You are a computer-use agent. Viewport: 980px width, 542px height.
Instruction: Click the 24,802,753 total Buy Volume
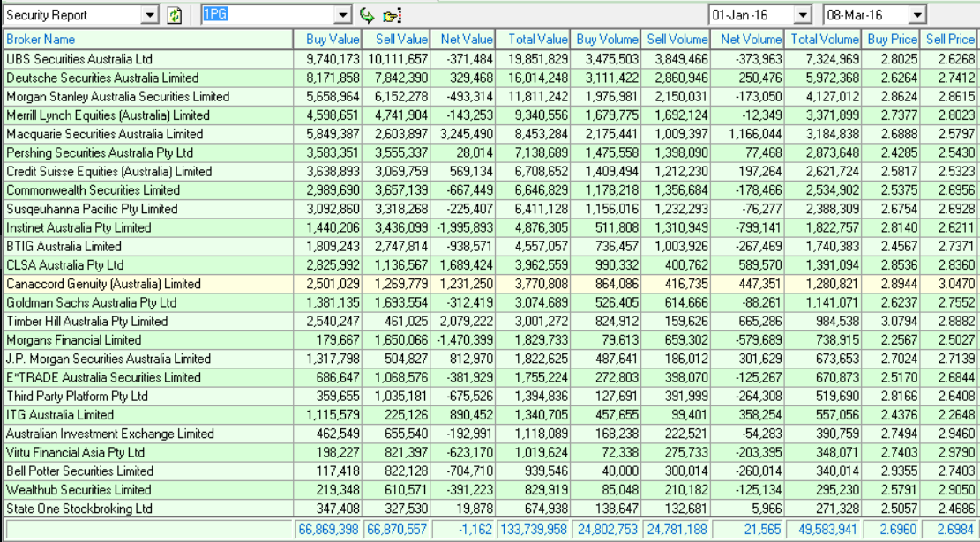click(x=605, y=530)
